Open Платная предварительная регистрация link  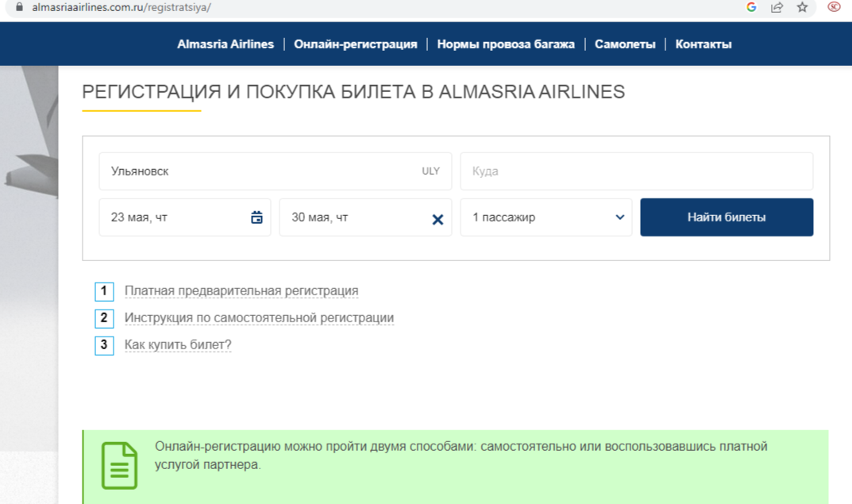coord(241,291)
